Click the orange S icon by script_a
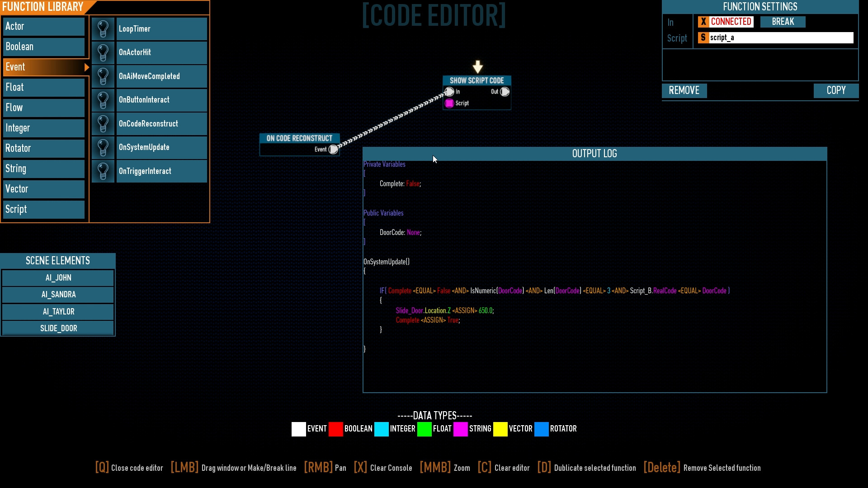The image size is (868, 488). point(703,38)
